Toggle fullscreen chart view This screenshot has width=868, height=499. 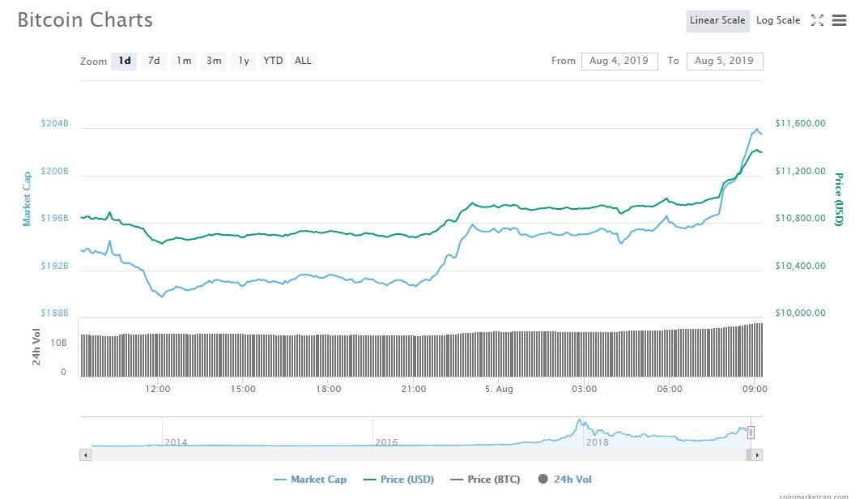pyautogui.click(x=817, y=21)
